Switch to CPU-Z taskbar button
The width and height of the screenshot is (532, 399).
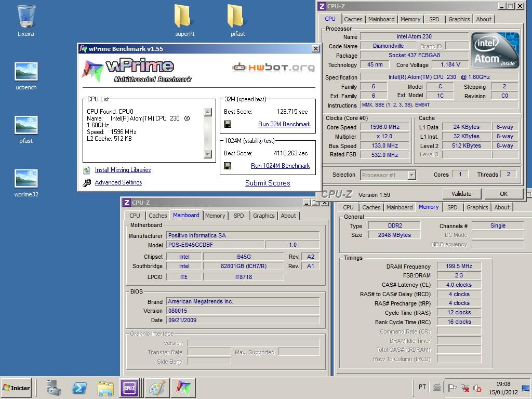click(129, 388)
